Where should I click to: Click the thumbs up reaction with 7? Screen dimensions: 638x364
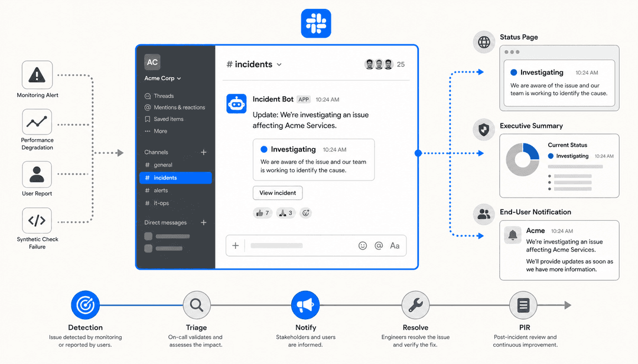click(262, 213)
